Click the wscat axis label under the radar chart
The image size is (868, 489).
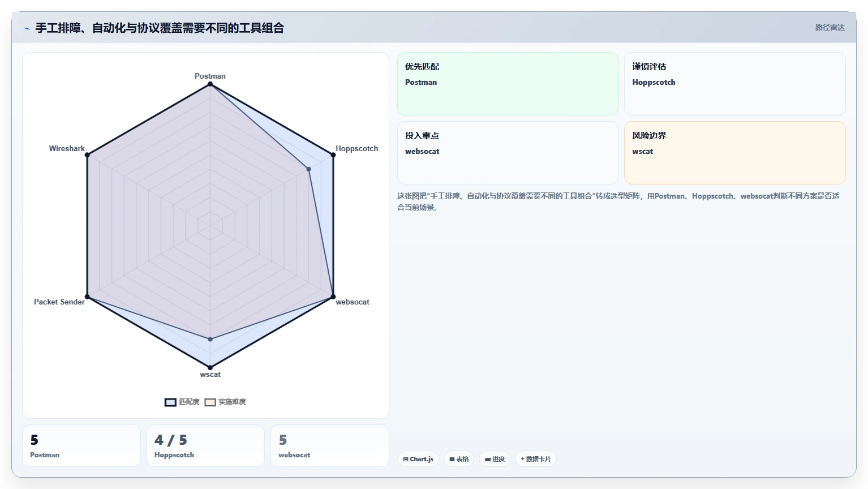point(210,374)
